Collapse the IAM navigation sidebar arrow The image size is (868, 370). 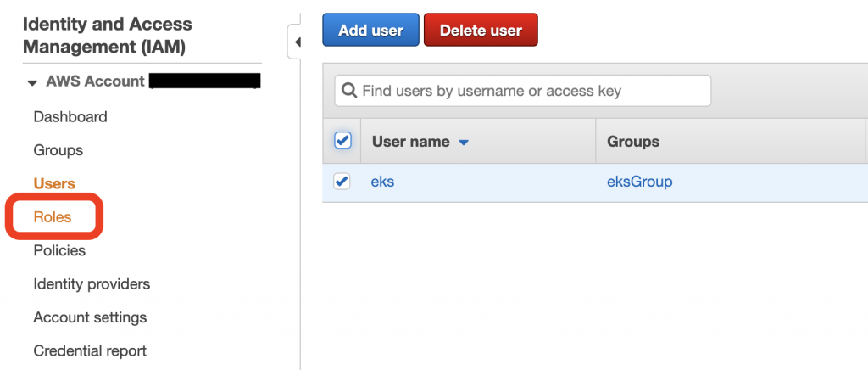(298, 42)
